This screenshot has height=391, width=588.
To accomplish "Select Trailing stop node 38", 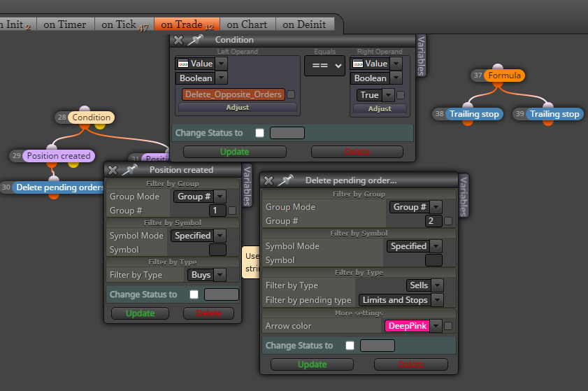I will click(474, 114).
